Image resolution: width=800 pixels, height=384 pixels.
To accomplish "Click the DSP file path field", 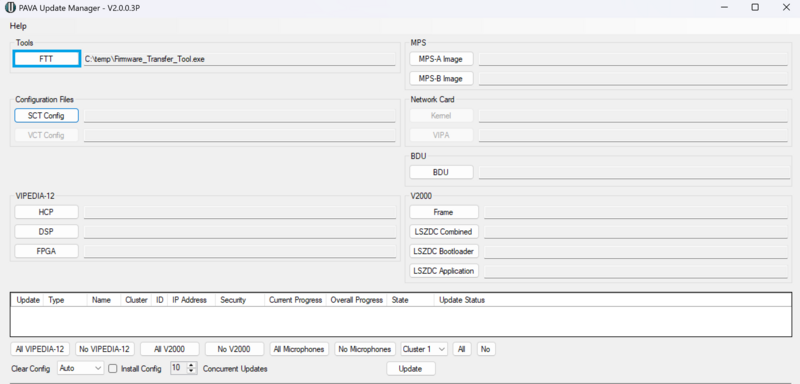I will point(240,232).
